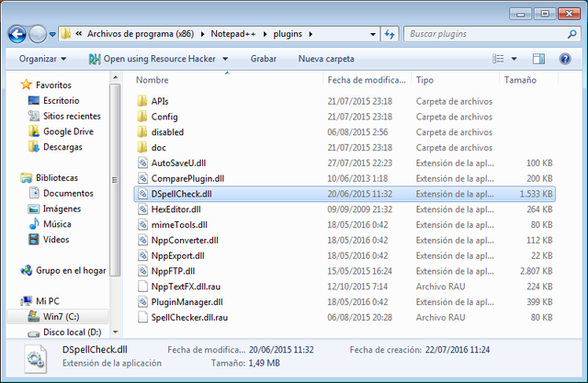Go back with the blue Back arrow
Image resolution: width=588 pixels, height=383 pixels.
click(17, 35)
